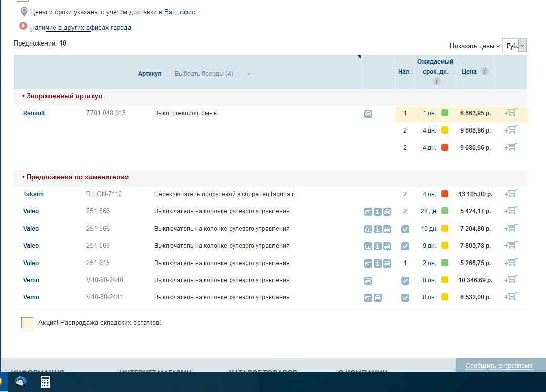Viewport: 546px width, 392px height.
Task: Add Valeo 5 424,17 р. offer to cart
Action: (511, 211)
